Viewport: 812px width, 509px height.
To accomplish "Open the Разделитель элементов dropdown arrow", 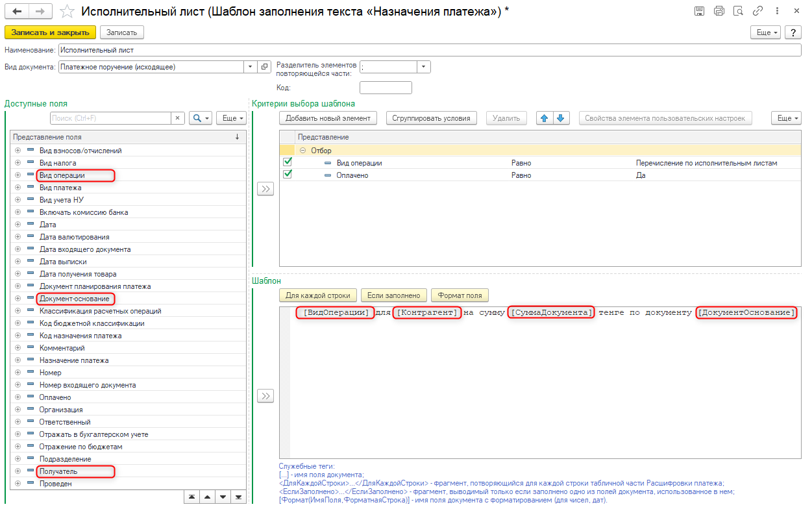I will [423, 67].
